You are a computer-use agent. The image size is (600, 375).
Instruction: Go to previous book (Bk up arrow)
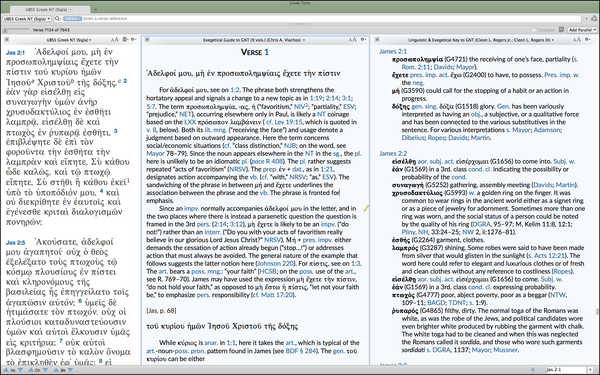[x=56, y=370]
